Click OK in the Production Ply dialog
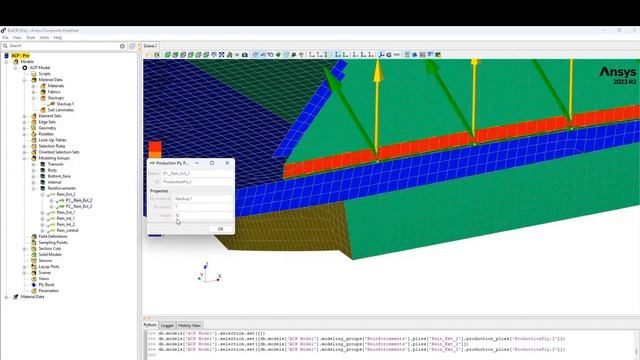Screen dimensions: 640x360 point(220,229)
